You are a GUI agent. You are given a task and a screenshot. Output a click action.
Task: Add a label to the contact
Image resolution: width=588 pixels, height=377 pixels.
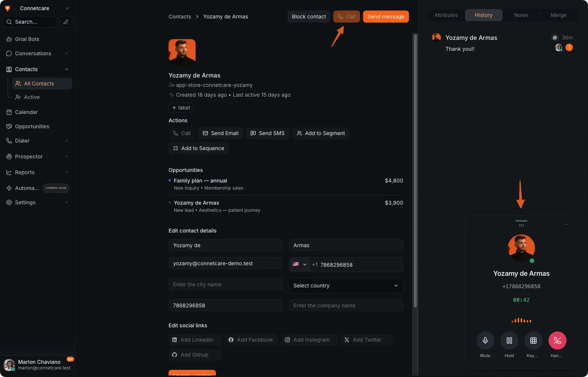click(x=181, y=108)
